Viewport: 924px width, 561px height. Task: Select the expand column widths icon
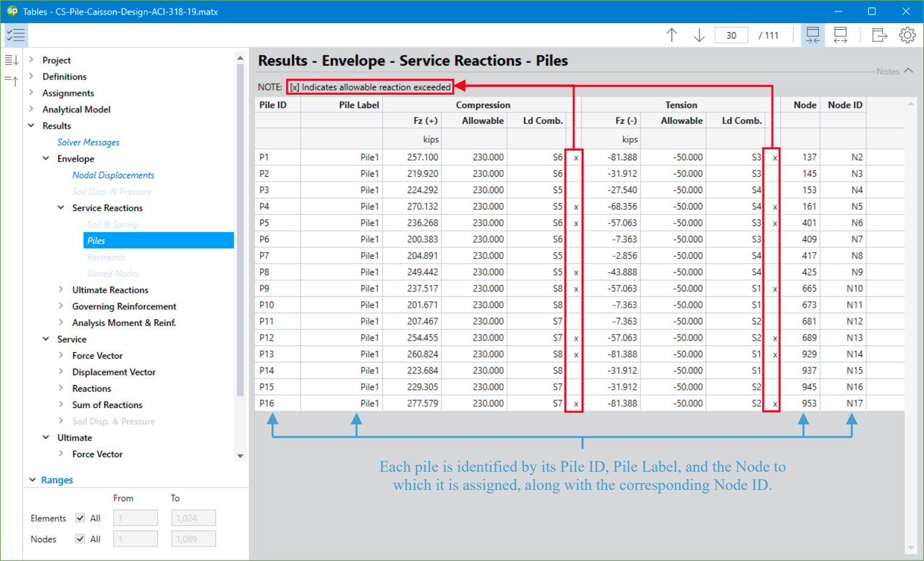click(840, 35)
